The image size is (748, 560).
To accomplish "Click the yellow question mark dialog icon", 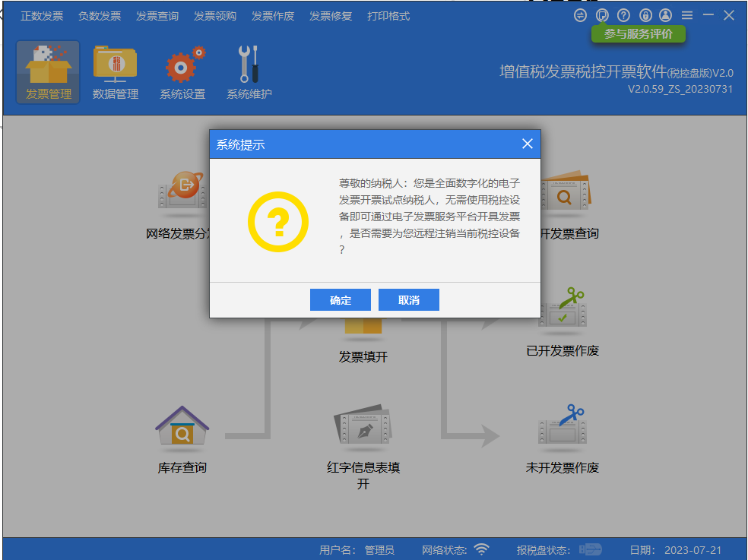I will [278, 222].
